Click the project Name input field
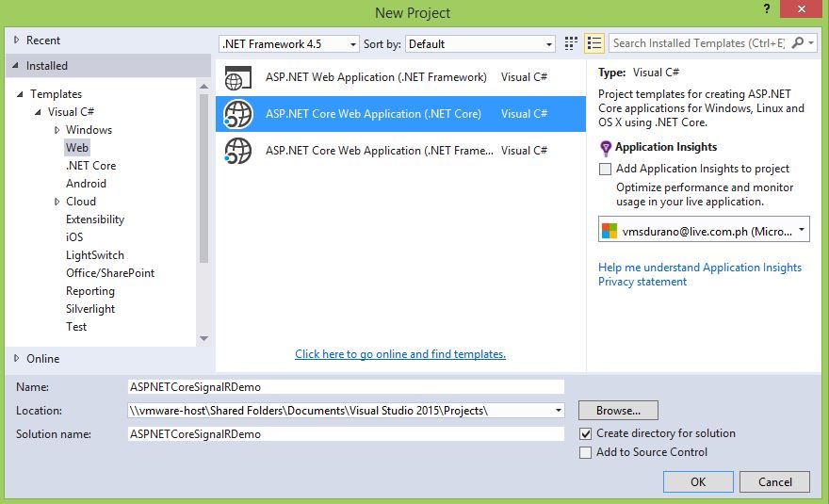This screenshot has height=504, width=829. click(x=346, y=386)
